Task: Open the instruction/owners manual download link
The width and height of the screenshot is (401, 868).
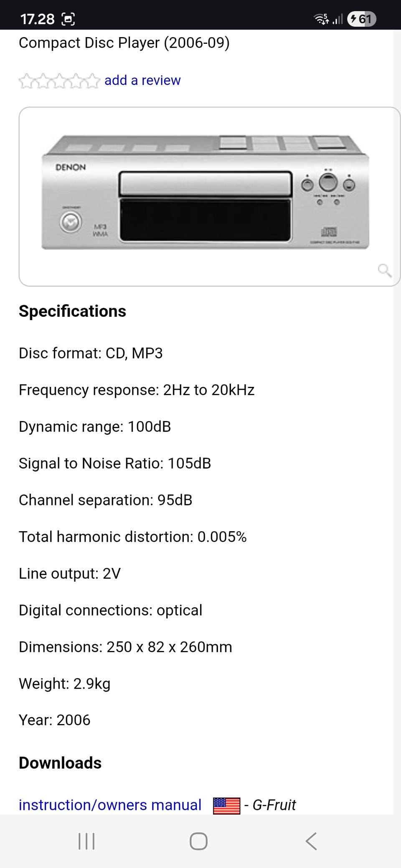Action: point(110,805)
